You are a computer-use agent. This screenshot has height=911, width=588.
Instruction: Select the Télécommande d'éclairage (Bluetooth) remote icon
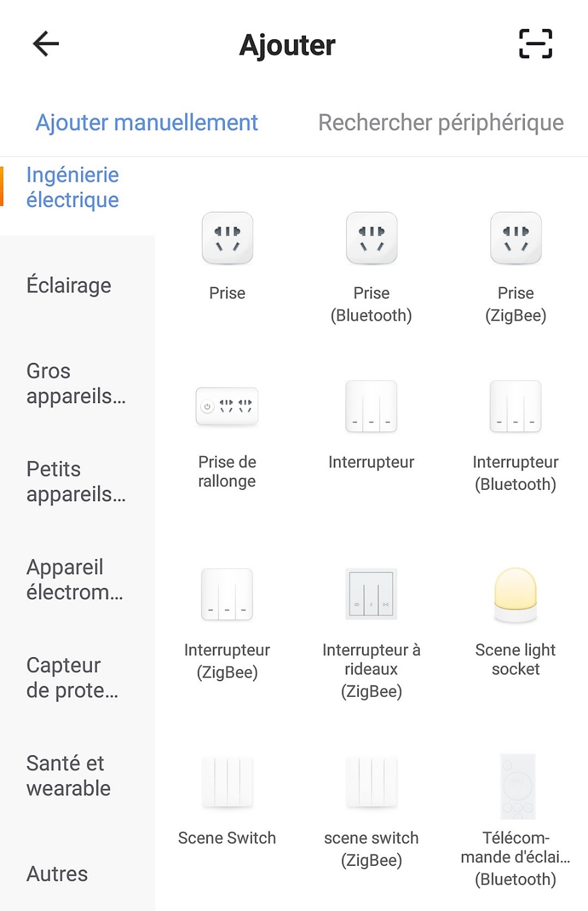(x=517, y=786)
